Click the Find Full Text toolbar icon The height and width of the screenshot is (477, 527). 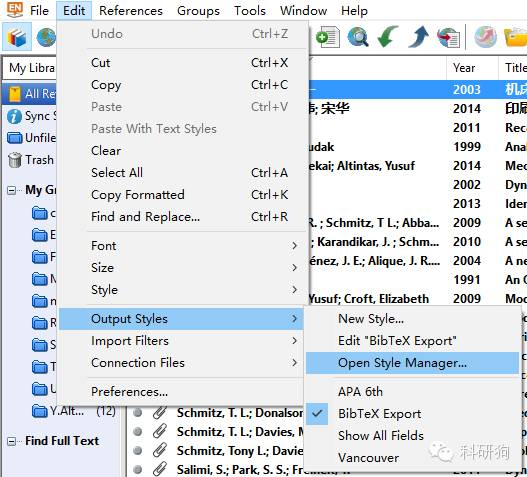[448, 37]
